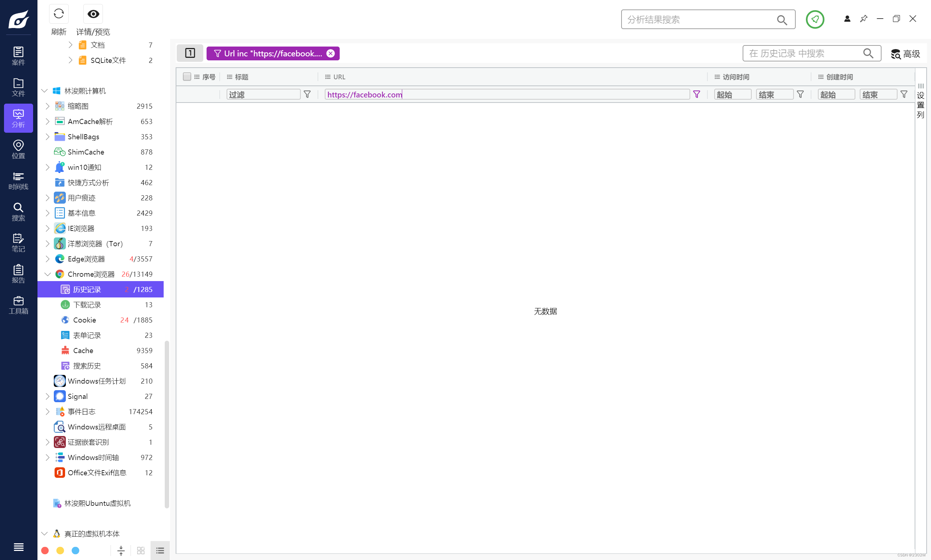Expand the 事件日志 tree node
This screenshot has height=560, width=931.
pyautogui.click(x=48, y=411)
